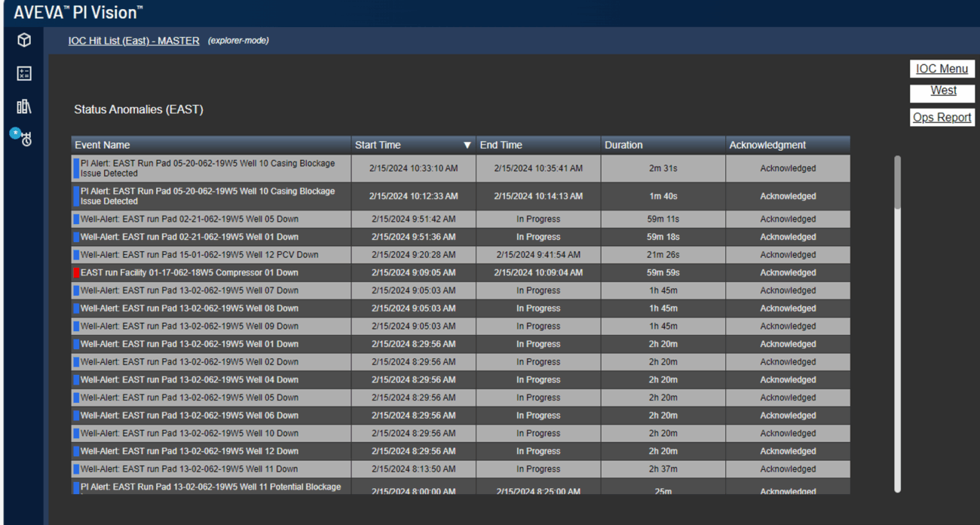Screen dimensions: 980x525
Task: Click Acknowledged status for Well 05 Down at 9:51:42
Action: coord(787,220)
